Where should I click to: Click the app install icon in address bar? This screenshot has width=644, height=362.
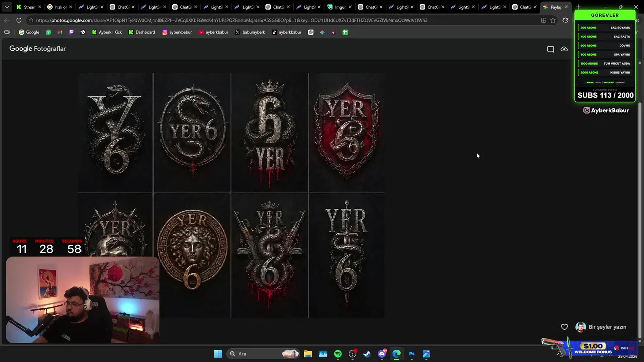(543, 20)
